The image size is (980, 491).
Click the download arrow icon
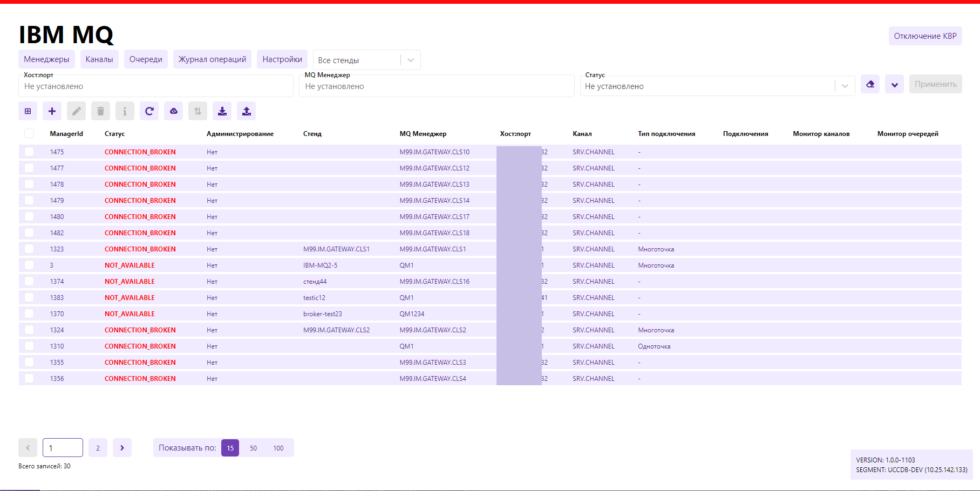coord(222,111)
